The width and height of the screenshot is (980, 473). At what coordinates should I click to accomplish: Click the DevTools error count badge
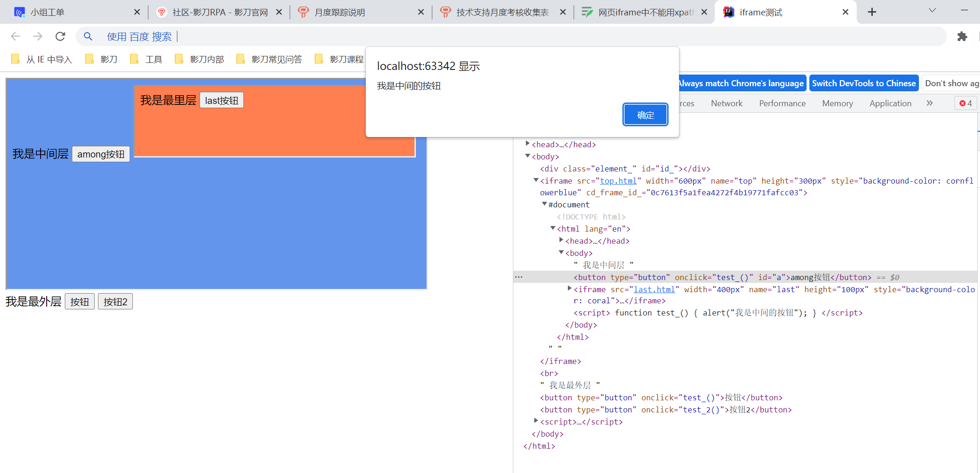pos(966,103)
